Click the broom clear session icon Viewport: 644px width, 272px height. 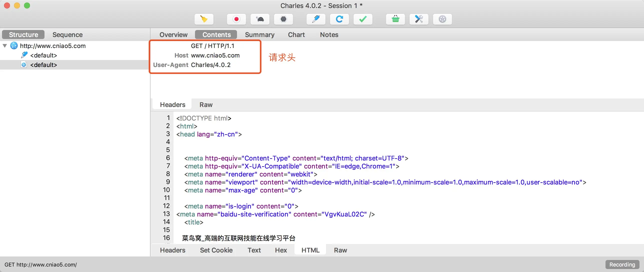pyautogui.click(x=204, y=19)
